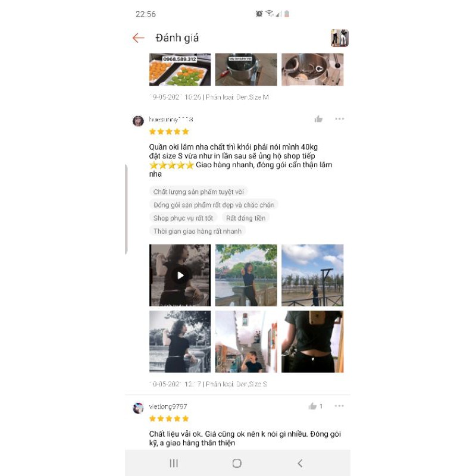Open photo of colorful cookies on tray
This screenshot has width=476, height=476.
pyautogui.click(x=180, y=70)
